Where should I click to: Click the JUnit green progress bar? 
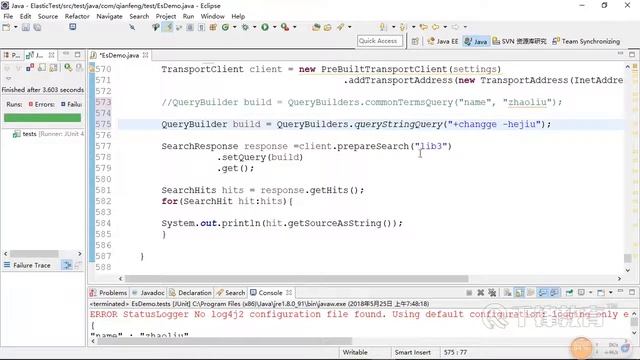coord(42,118)
